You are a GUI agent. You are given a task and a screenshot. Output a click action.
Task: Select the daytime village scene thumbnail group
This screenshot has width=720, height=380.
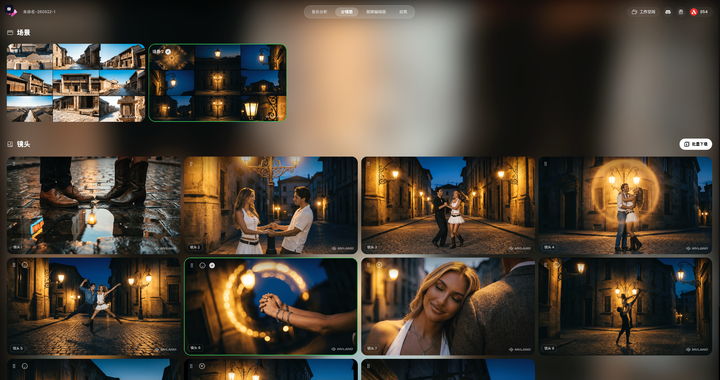76,83
